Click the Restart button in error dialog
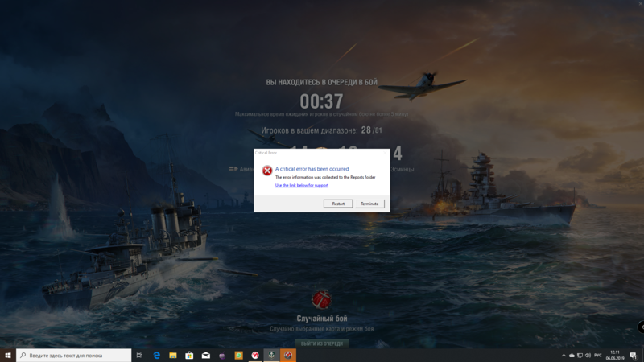This screenshot has width=644, height=362. [x=338, y=204]
